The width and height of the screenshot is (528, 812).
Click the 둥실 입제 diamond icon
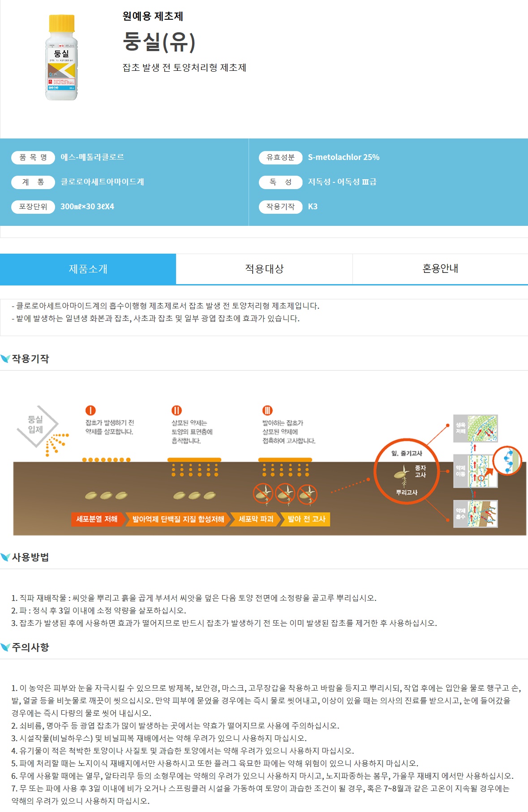[x=37, y=426]
